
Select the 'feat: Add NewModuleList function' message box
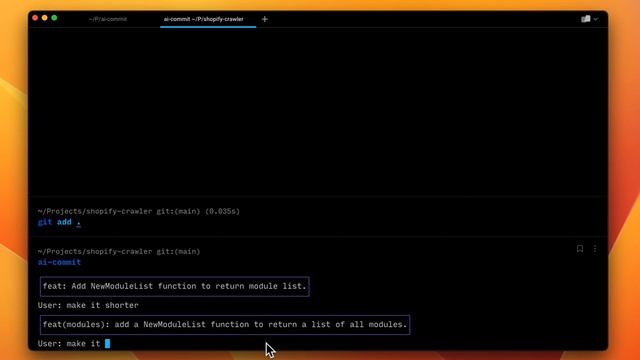pyautogui.click(x=175, y=286)
